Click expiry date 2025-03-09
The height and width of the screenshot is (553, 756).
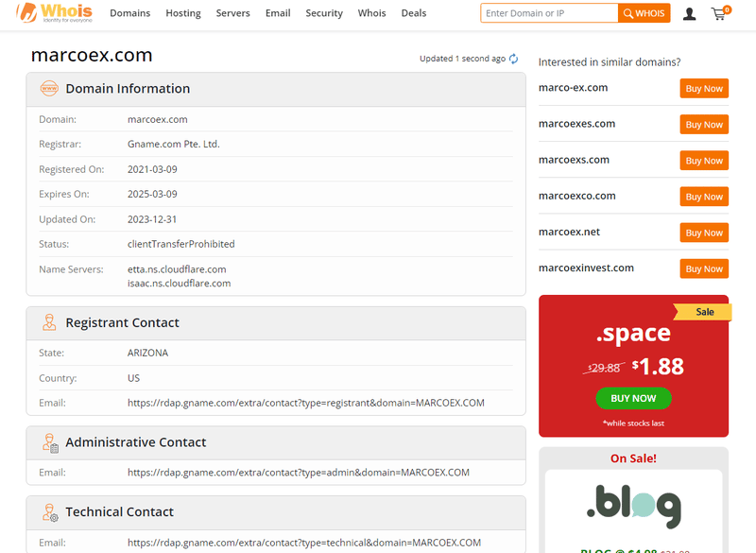point(152,195)
